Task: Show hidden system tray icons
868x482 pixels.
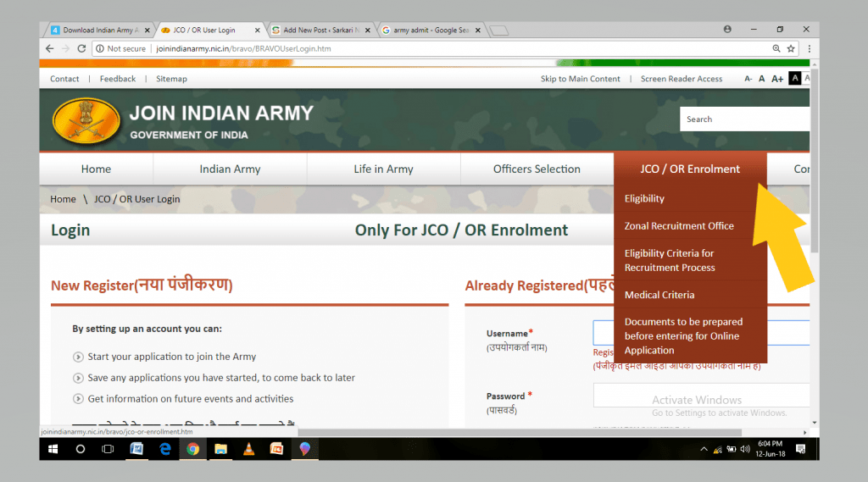Action: (x=704, y=449)
